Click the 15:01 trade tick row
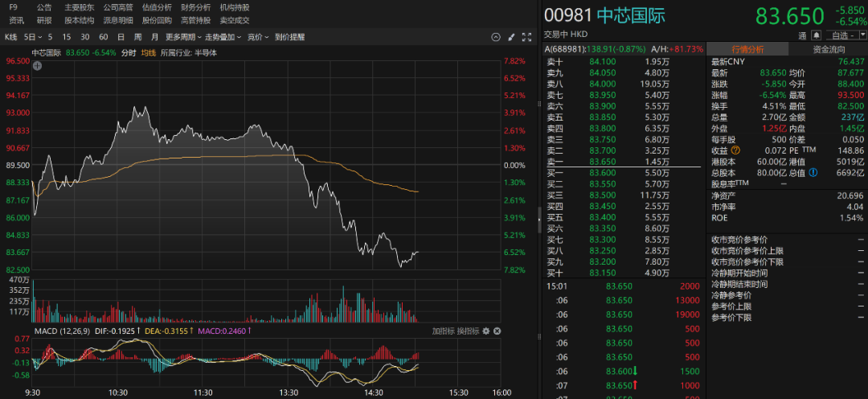868x399 pixels. [623, 286]
